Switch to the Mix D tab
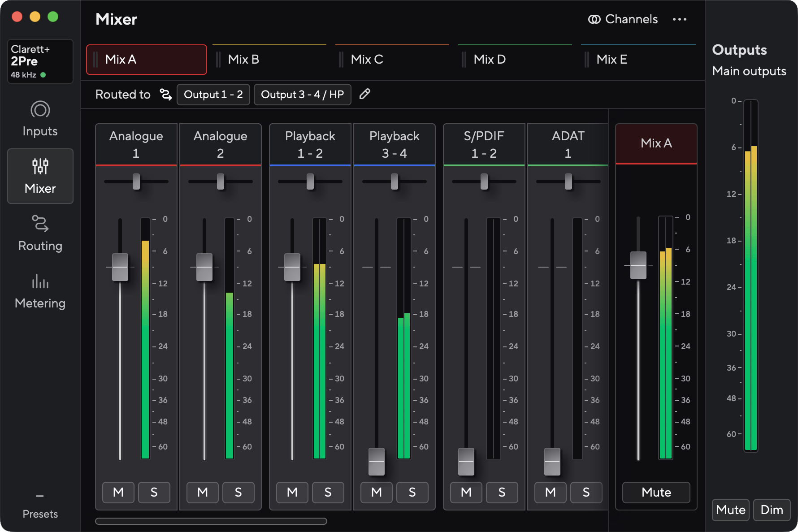The image size is (798, 532). (x=515, y=60)
